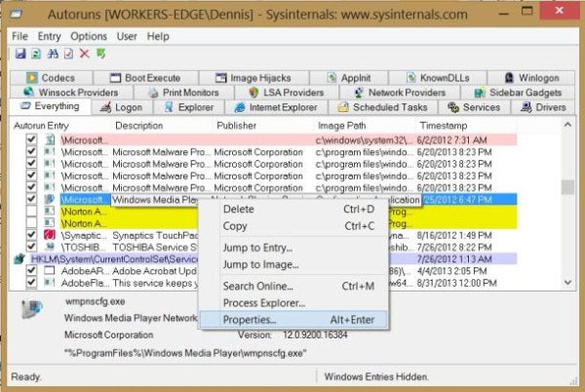This screenshot has height=392, width=585.
Task: Open Properties... from the context menu
Action: pyautogui.click(x=293, y=320)
